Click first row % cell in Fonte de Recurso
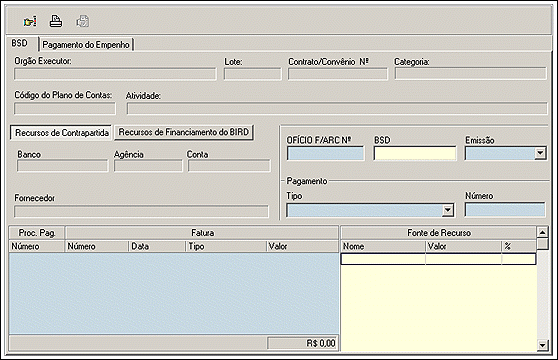Viewport: 558px width, 360px height. [x=519, y=259]
